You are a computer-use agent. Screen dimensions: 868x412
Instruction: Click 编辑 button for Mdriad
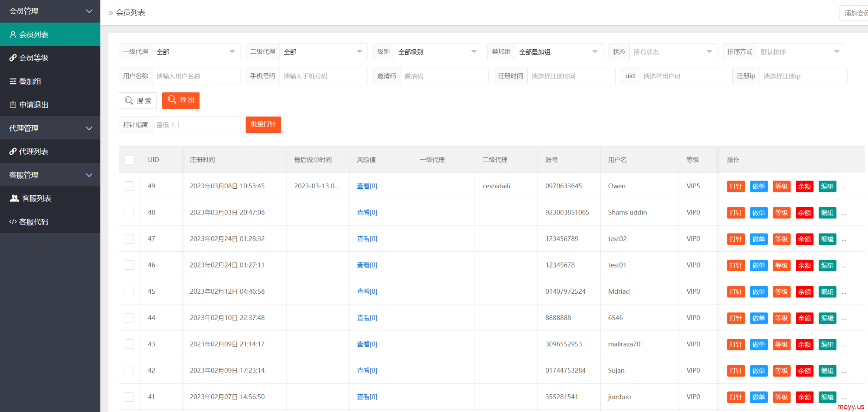[827, 292]
